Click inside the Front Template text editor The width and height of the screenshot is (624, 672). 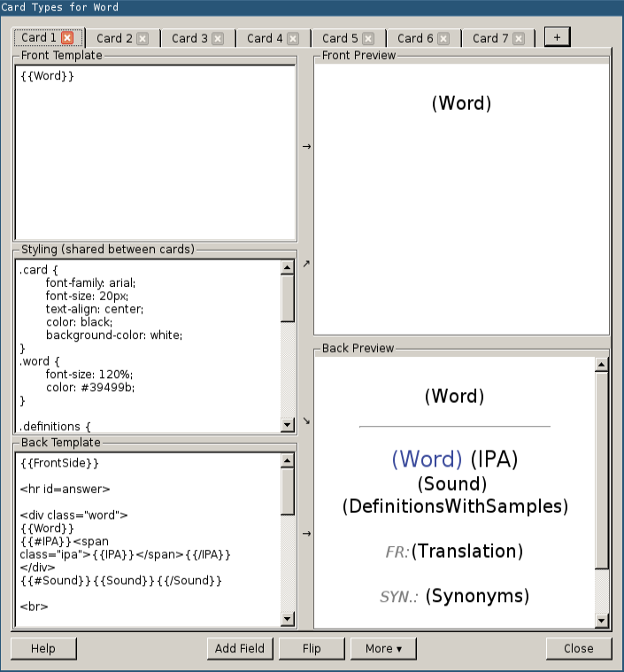click(x=155, y=151)
